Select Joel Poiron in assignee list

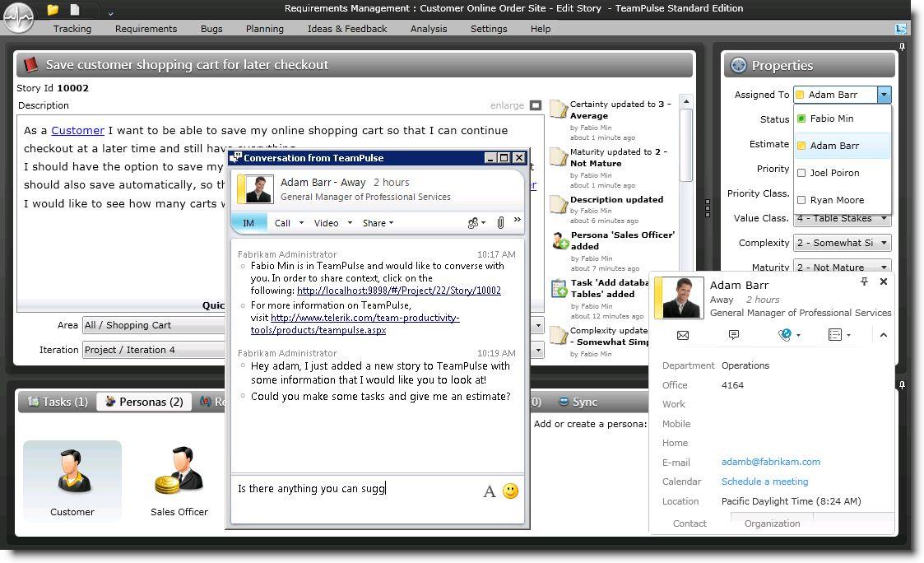[833, 173]
